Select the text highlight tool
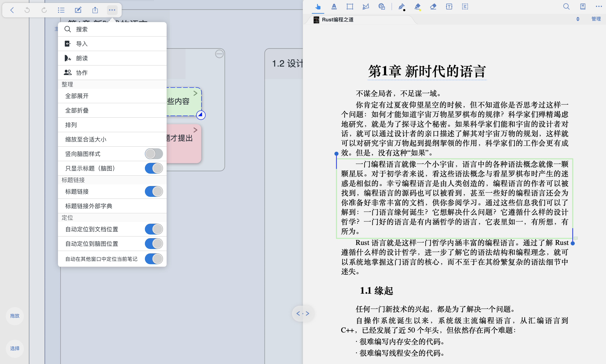This screenshot has height=364, width=606. 334,7
